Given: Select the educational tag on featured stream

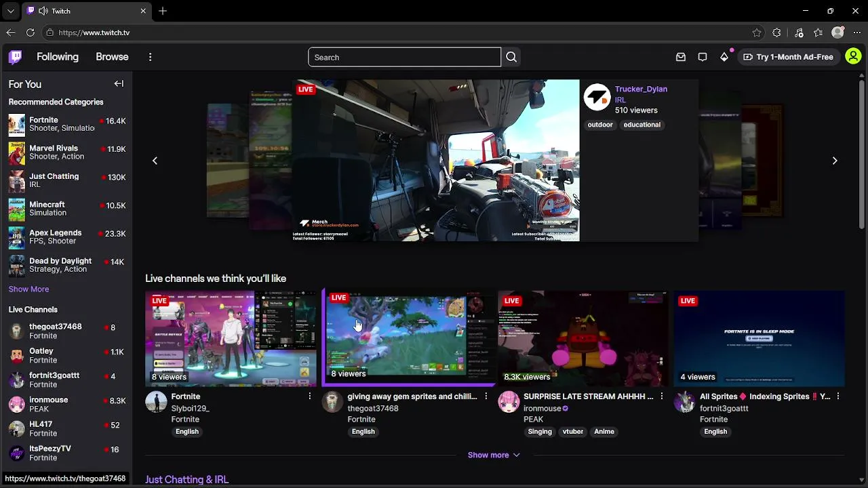Looking at the screenshot, I should (x=642, y=125).
